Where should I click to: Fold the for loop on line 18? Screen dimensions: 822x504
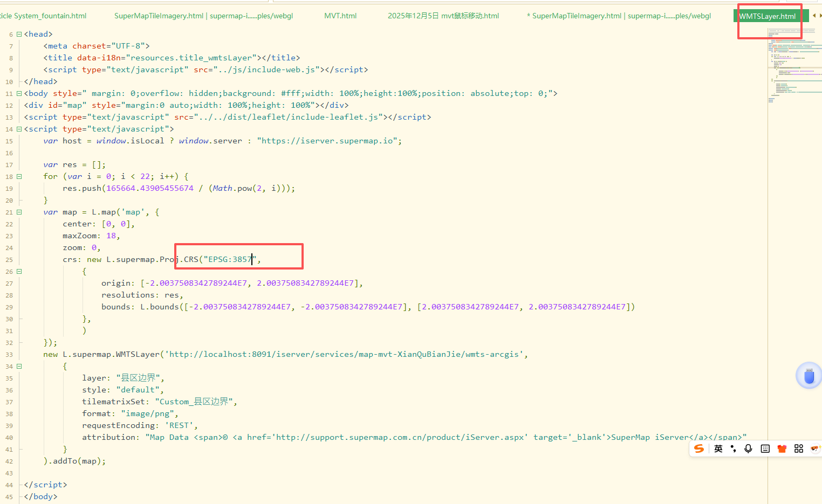(x=19, y=176)
